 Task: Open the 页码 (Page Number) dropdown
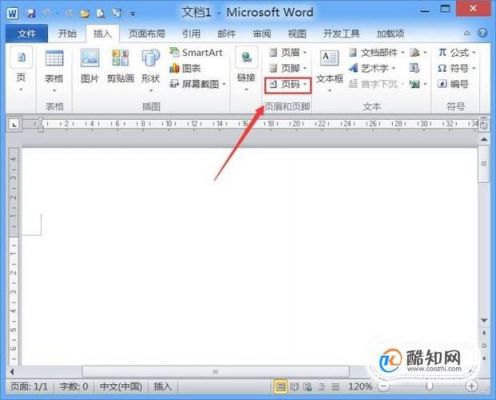288,85
